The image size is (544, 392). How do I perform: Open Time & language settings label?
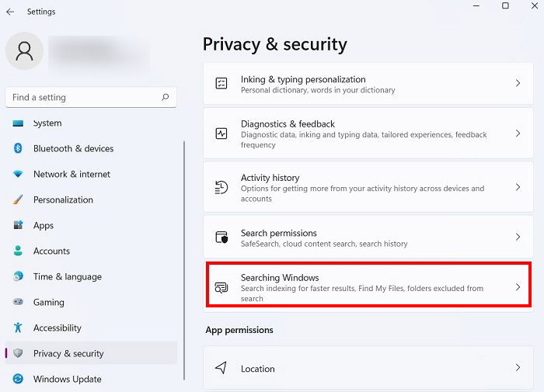tap(68, 276)
